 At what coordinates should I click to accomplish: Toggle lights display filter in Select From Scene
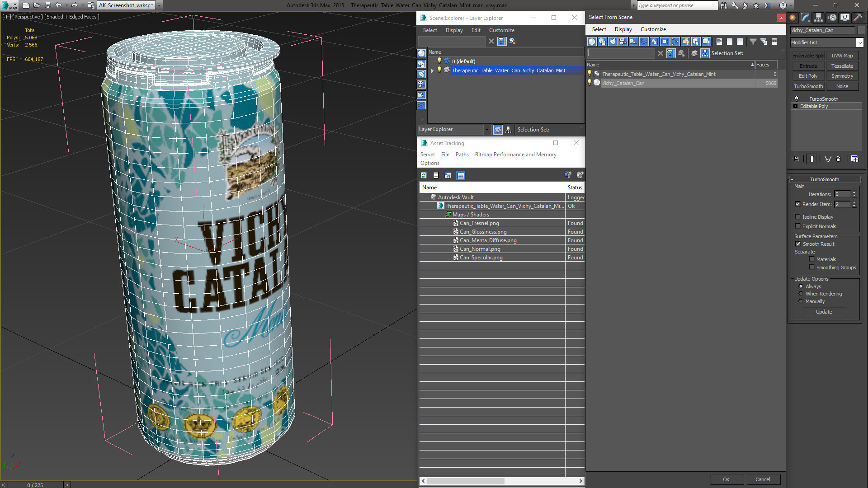[613, 42]
